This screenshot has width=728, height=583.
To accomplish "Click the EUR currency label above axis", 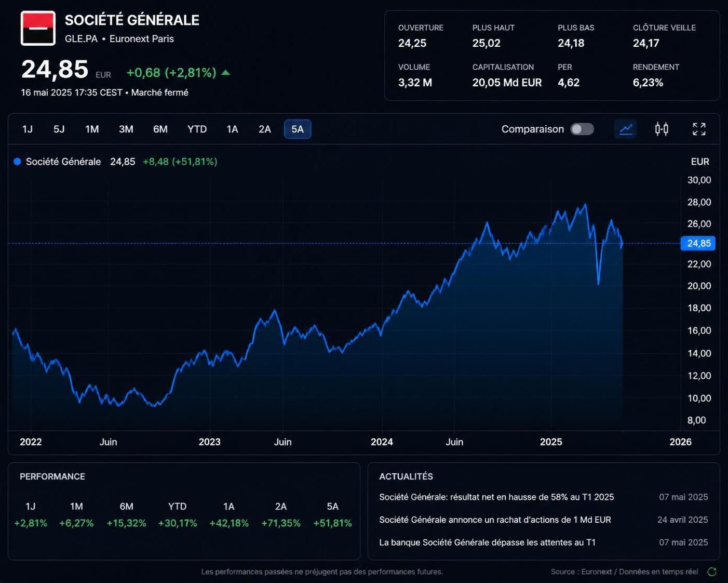I will click(x=700, y=162).
